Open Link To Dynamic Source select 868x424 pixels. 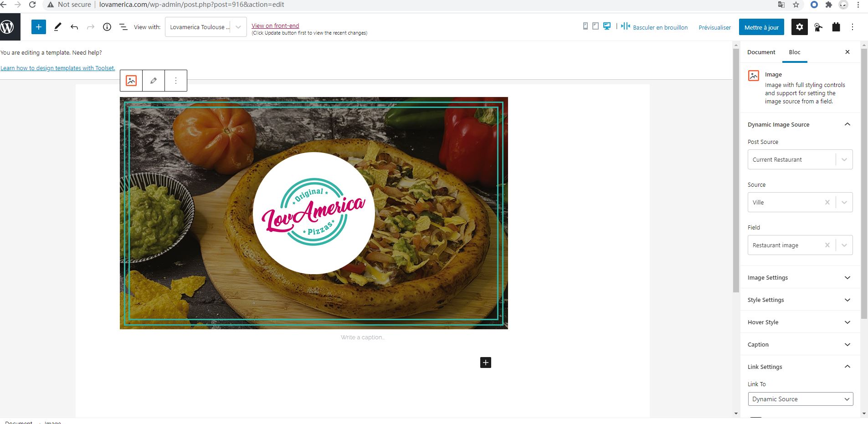coord(801,399)
